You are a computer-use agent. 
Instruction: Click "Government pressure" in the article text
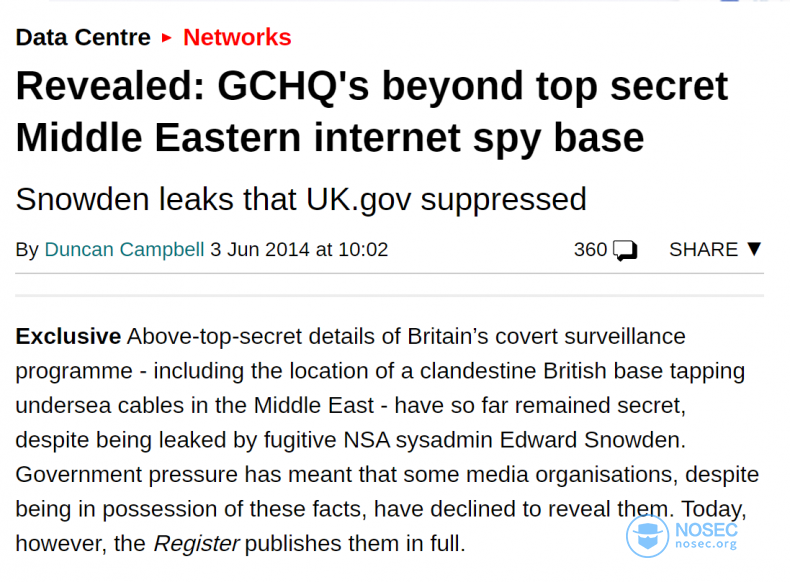(126, 475)
